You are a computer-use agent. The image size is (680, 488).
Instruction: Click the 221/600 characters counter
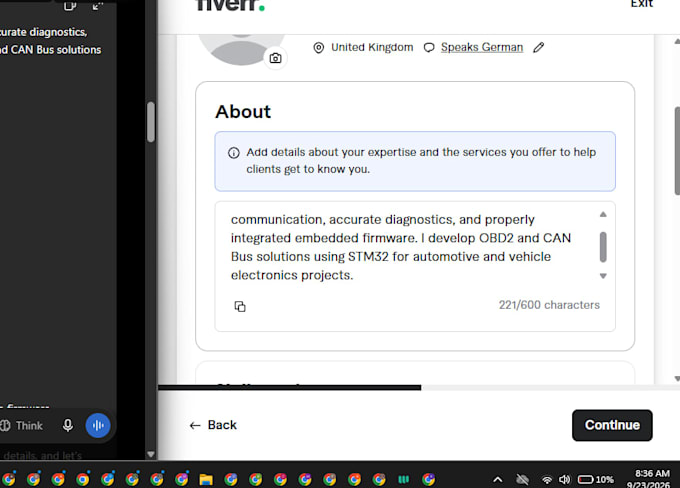pyautogui.click(x=549, y=305)
